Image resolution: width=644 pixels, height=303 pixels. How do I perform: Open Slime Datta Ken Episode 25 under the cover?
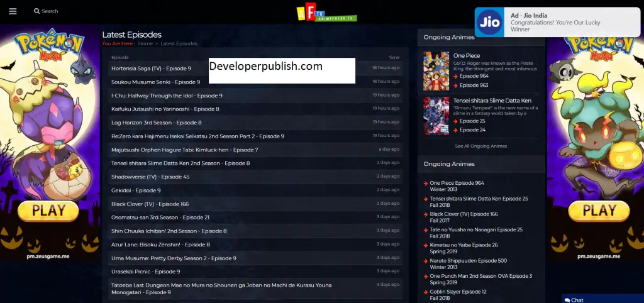[x=472, y=121]
